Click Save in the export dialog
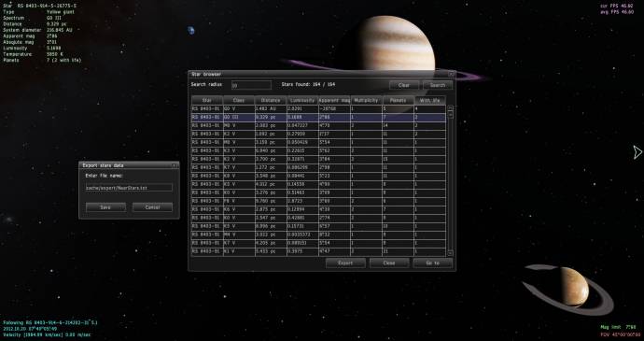The height and width of the screenshot is (341, 644). coord(106,207)
